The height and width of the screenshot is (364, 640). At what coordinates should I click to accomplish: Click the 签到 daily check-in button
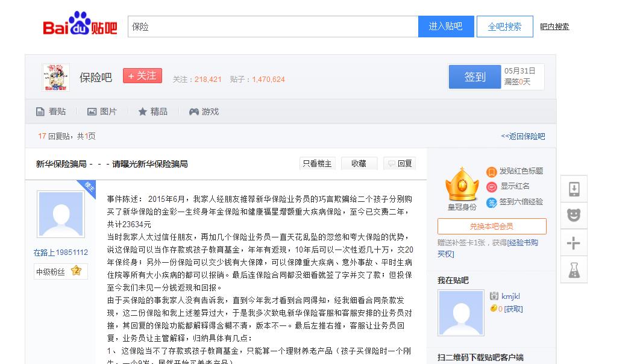[x=474, y=77]
